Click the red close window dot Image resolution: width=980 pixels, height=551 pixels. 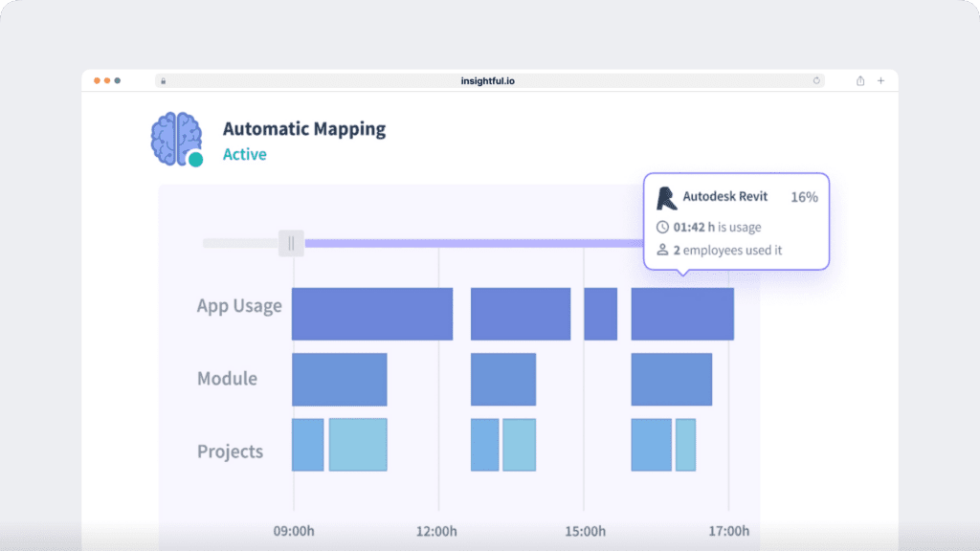97,80
